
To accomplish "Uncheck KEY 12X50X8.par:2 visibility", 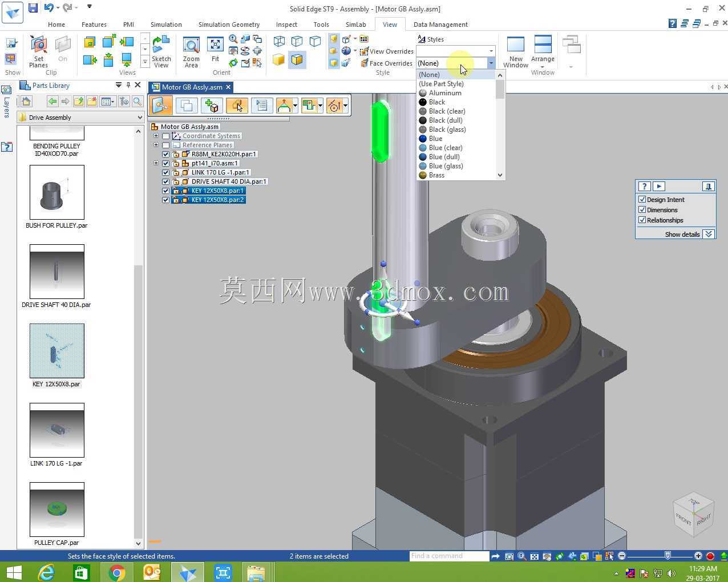I will click(x=166, y=200).
